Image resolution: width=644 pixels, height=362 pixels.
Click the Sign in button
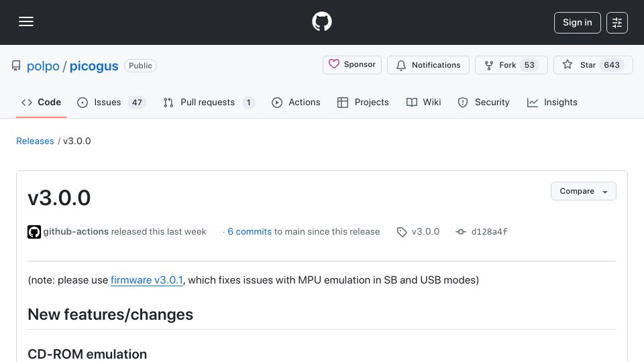tap(577, 23)
